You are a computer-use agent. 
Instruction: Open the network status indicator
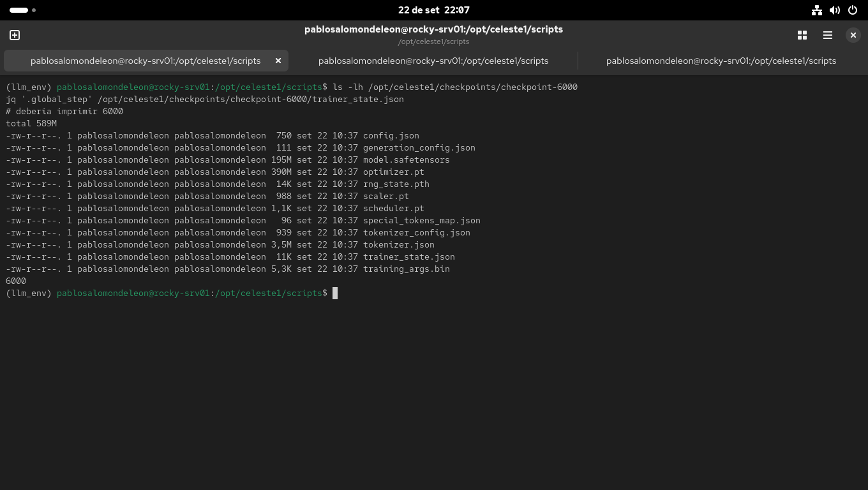[817, 10]
